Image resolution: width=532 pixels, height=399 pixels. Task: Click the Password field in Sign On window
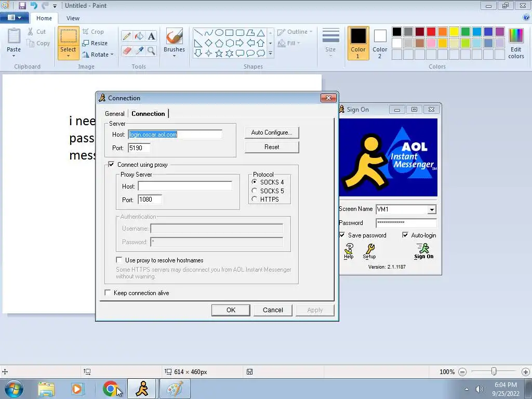point(406,223)
